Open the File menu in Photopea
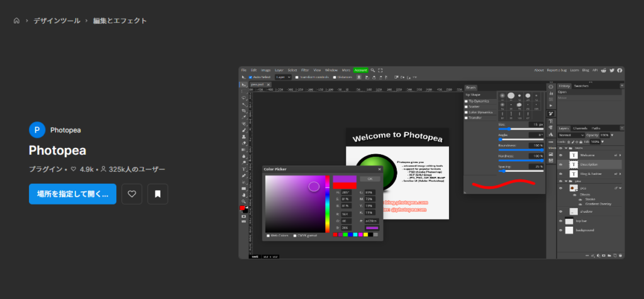The width and height of the screenshot is (644, 299). point(243,71)
